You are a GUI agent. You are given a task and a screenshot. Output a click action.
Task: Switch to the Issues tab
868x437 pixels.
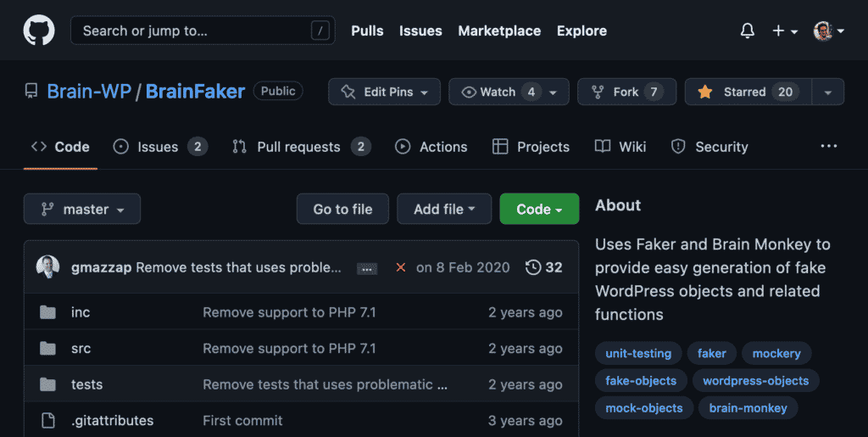(x=159, y=147)
